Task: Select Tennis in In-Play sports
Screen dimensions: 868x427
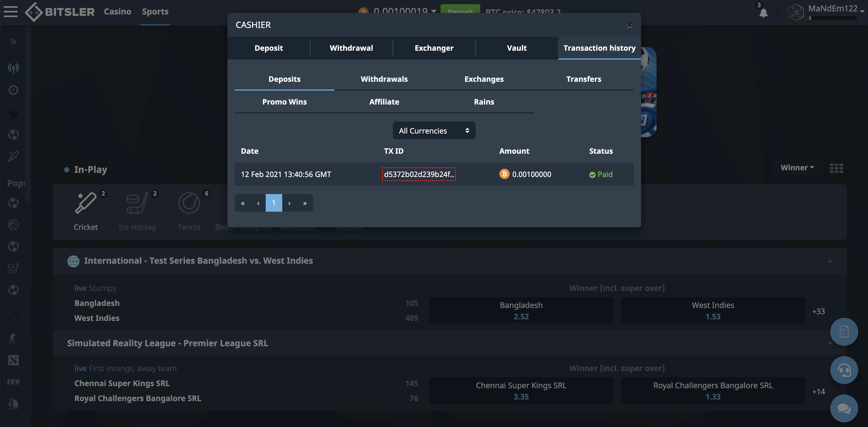Action: (x=189, y=211)
